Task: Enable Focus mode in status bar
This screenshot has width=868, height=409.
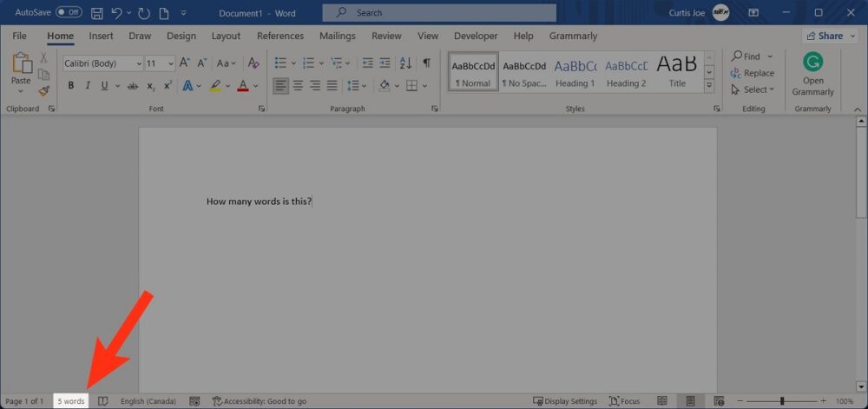Action: click(624, 401)
